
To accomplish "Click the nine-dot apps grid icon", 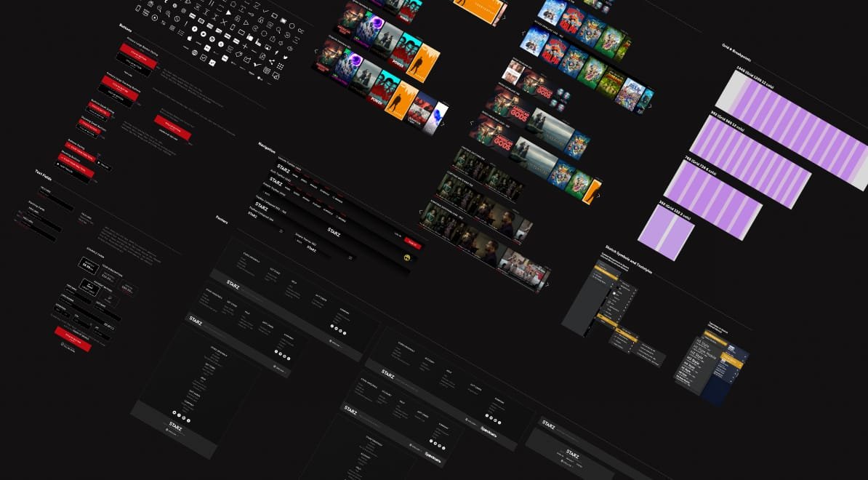I will click(280, 66).
